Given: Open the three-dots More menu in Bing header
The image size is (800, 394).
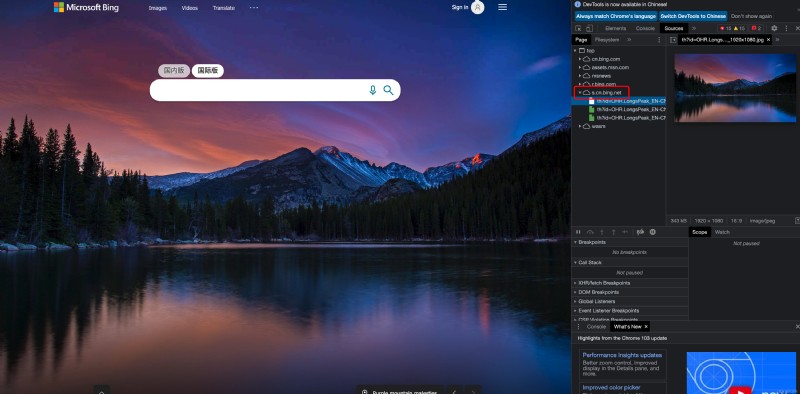Looking at the screenshot, I should (x=254, y=8).
